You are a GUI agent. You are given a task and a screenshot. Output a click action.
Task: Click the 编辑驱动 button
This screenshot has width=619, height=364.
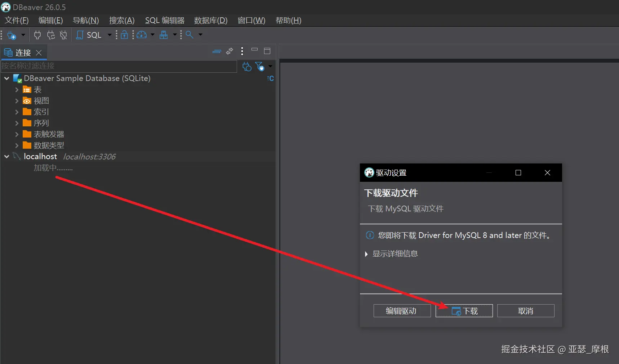pyautogui.click(x=402, y=311)
